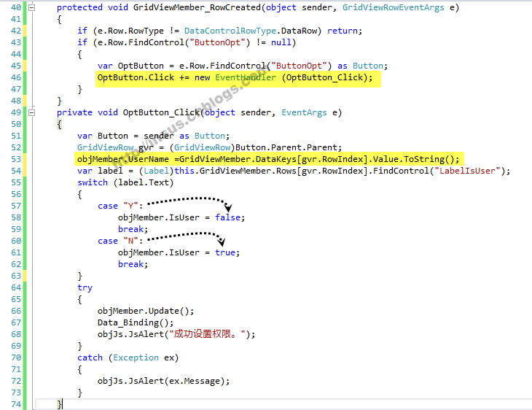Viewport: 532px width, 410px height.
Task: Click EventHandler in the highlighted line 46
Action: pyautogui.click(x=246, y=77)
